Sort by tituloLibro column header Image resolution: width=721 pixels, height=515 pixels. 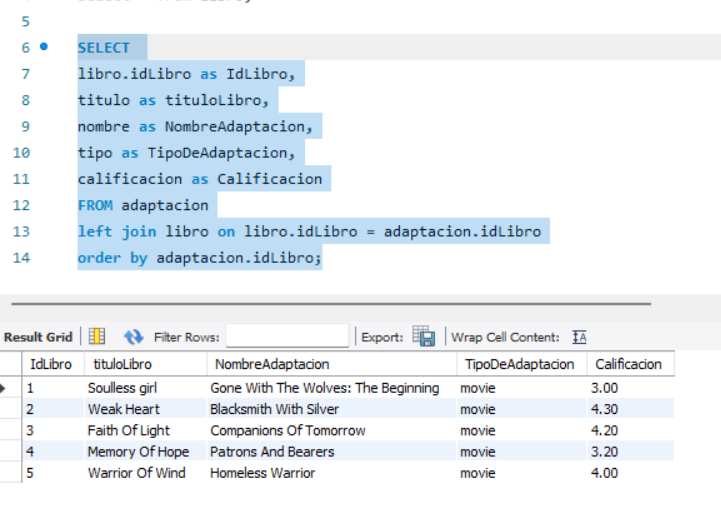click(x=119, y=365)
